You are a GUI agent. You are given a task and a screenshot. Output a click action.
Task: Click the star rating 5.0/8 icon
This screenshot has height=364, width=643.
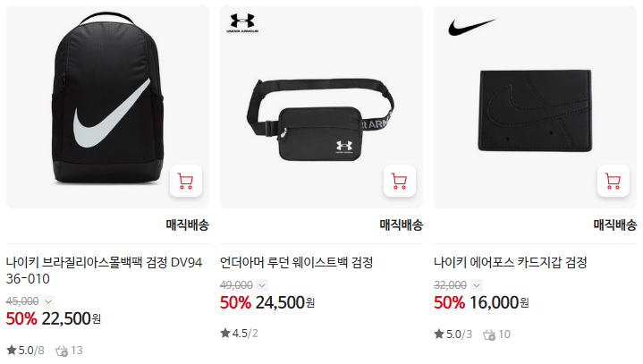tap(12, 350)
